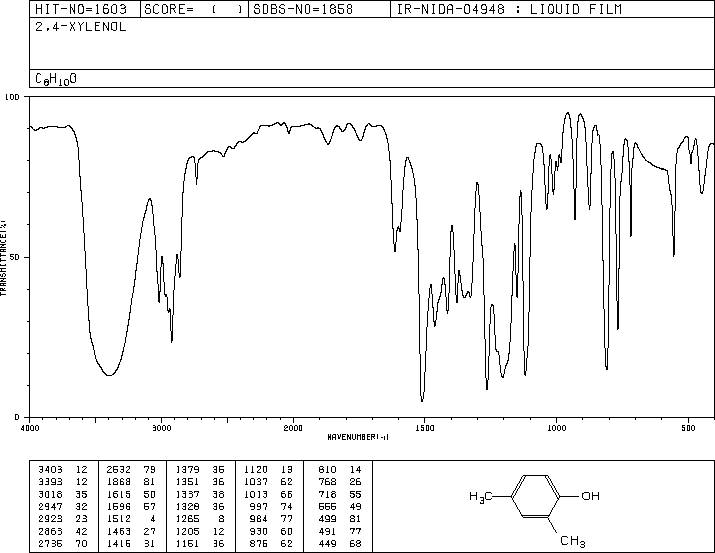Click the 2000 tick label on x-axis
This screenshot has height=553, width=715.
[293, 428]
